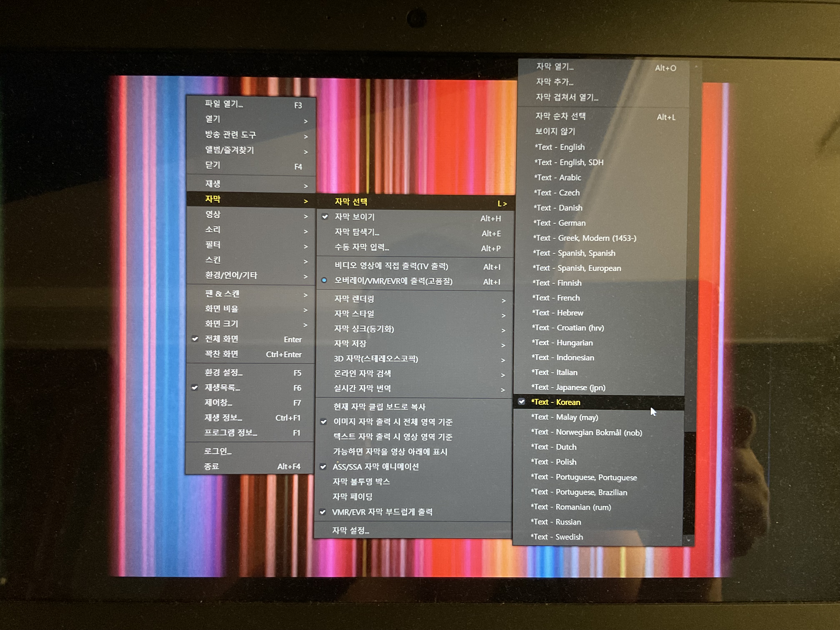
Task: Expand the 팬 & 스캔 submenu
Action: tap(251, 294)
